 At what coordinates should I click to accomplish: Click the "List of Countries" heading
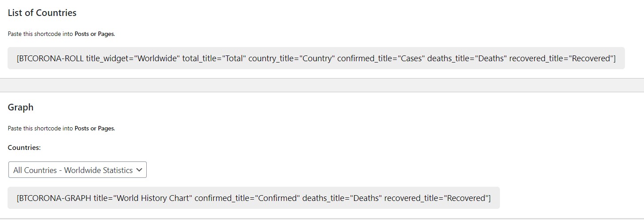click(x=42, y=13)
